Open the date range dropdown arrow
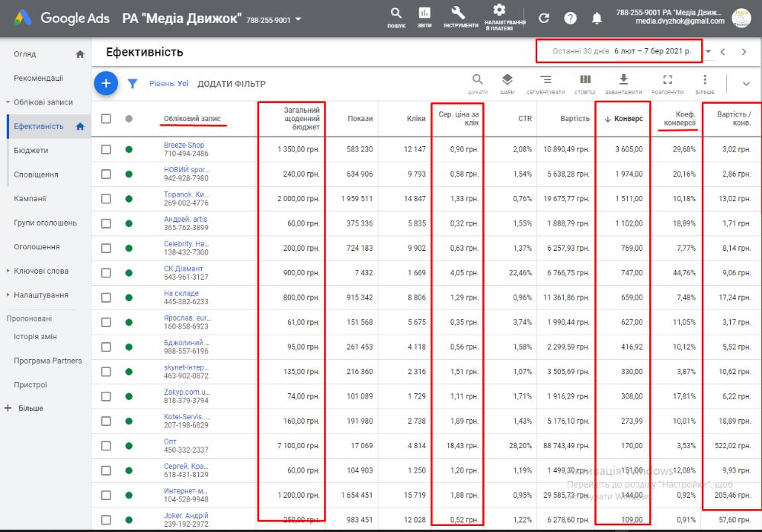The width and height of the screenshot is (762, 532). pyautogui.click(x=708, y=52)
